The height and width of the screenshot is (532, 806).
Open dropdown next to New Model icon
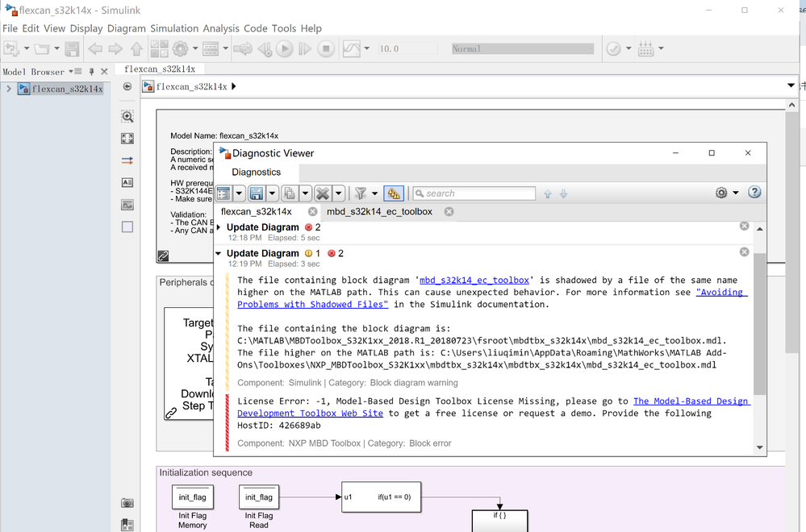tap(26, 49)
